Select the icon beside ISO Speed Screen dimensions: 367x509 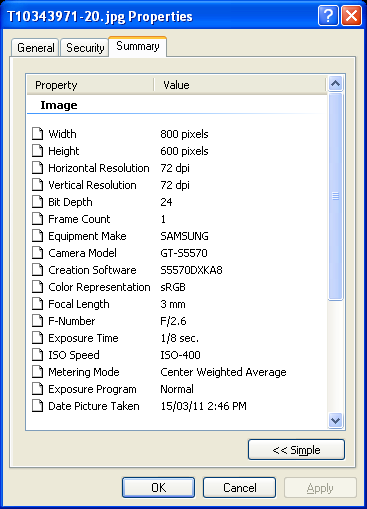38,355
